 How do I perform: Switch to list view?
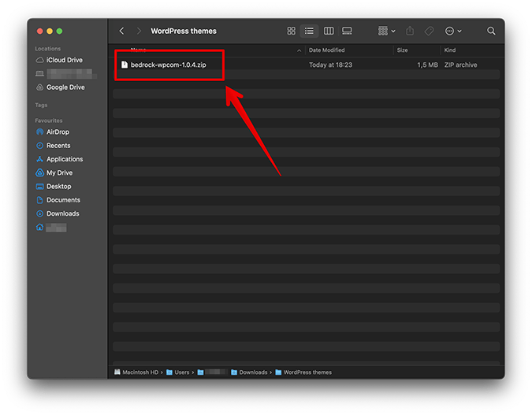tap(309, 31)
